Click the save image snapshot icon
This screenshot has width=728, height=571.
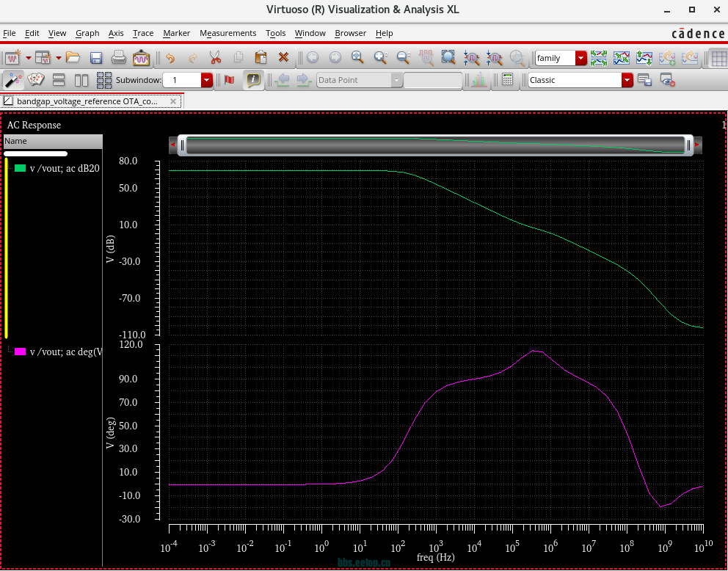click(141, 57)
